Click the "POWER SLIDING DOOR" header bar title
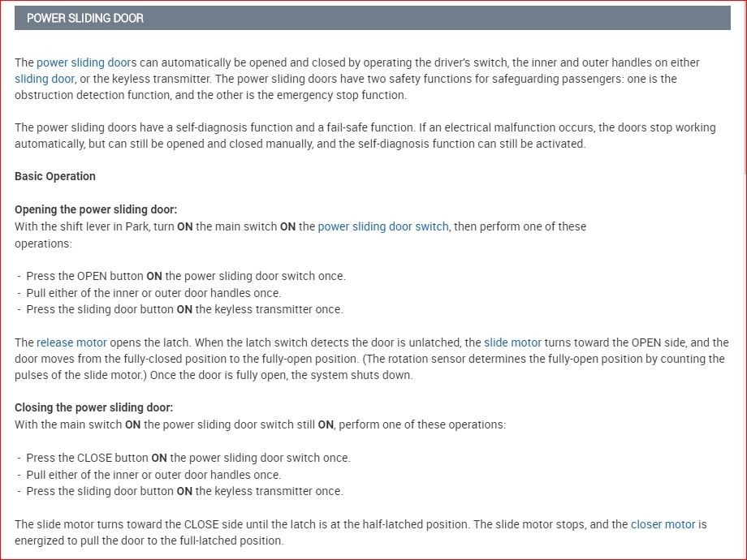747x560 pixels. point(85,18)
